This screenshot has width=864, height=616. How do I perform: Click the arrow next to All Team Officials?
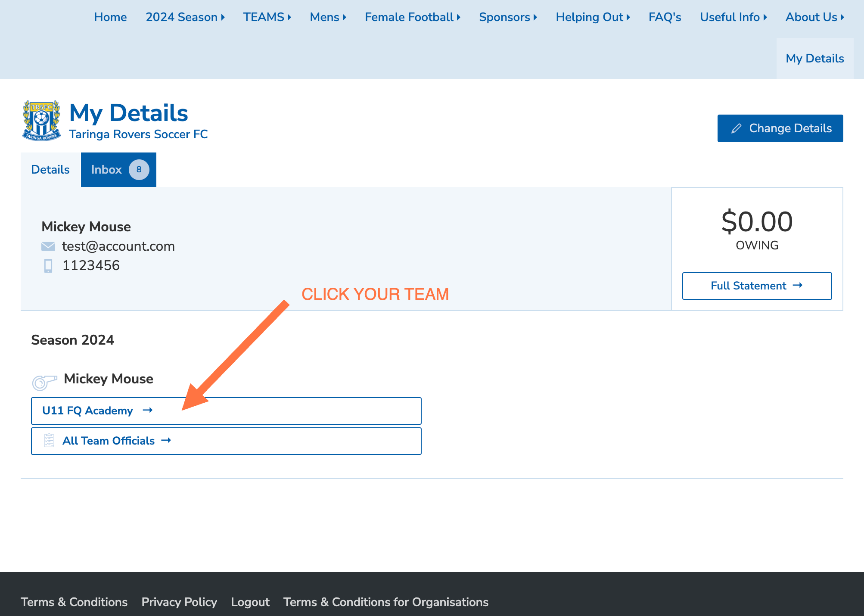(x=166, y=440)
